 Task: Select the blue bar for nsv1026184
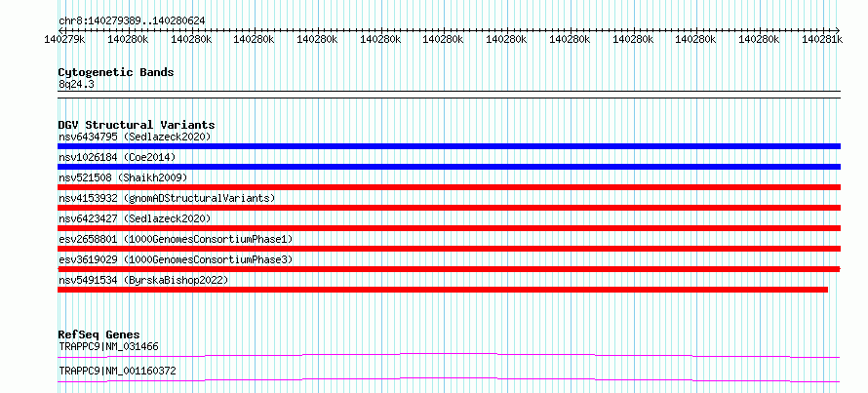(449, 167)
